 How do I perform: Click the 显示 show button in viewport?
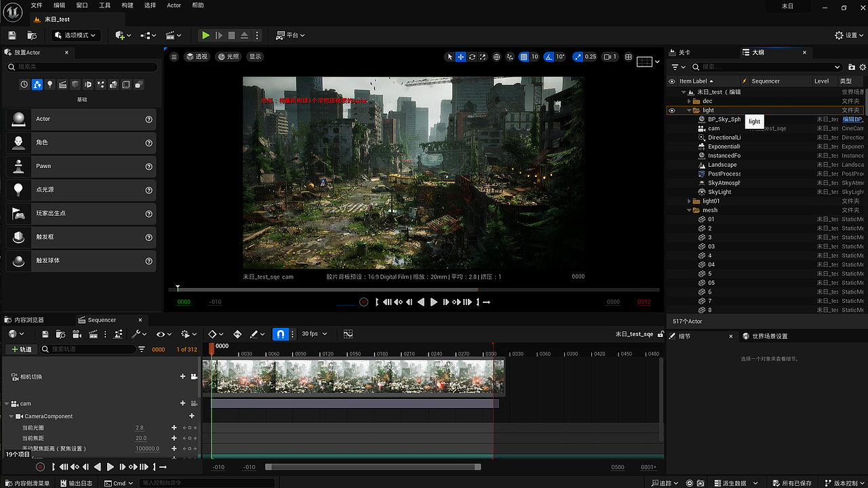coord(255,57)
